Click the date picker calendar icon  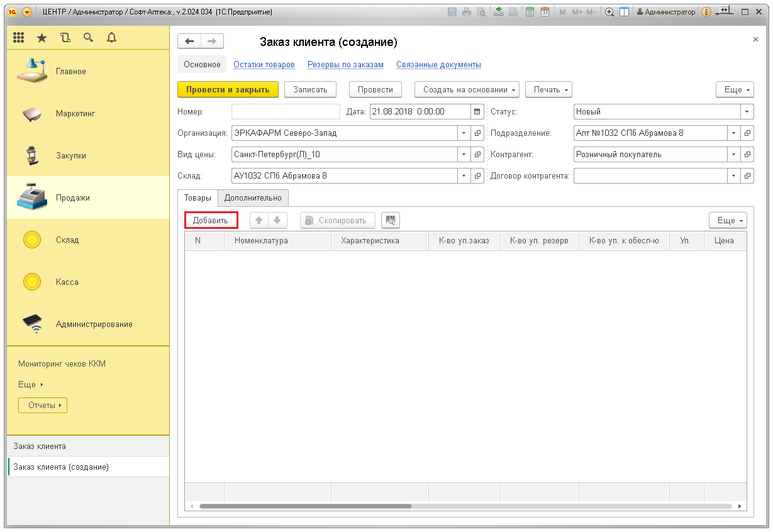pos(477,111)
